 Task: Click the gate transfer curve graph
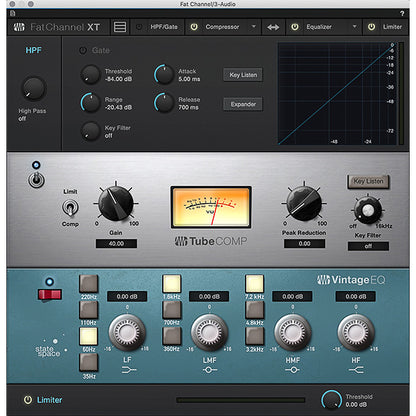(x=338, y=93)
